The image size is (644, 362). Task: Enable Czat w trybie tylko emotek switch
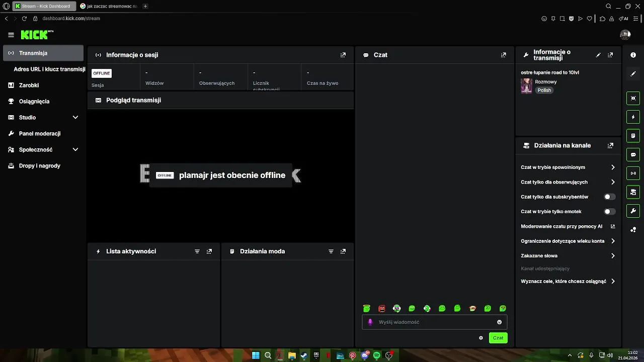609,212
